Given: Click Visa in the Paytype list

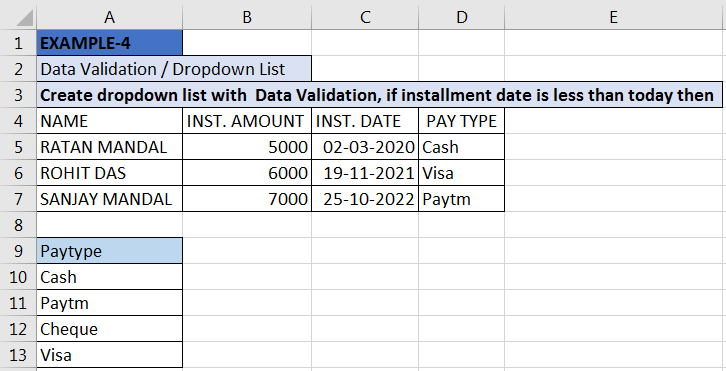Looking at the screenshot, I should click(x=109, y=355).
